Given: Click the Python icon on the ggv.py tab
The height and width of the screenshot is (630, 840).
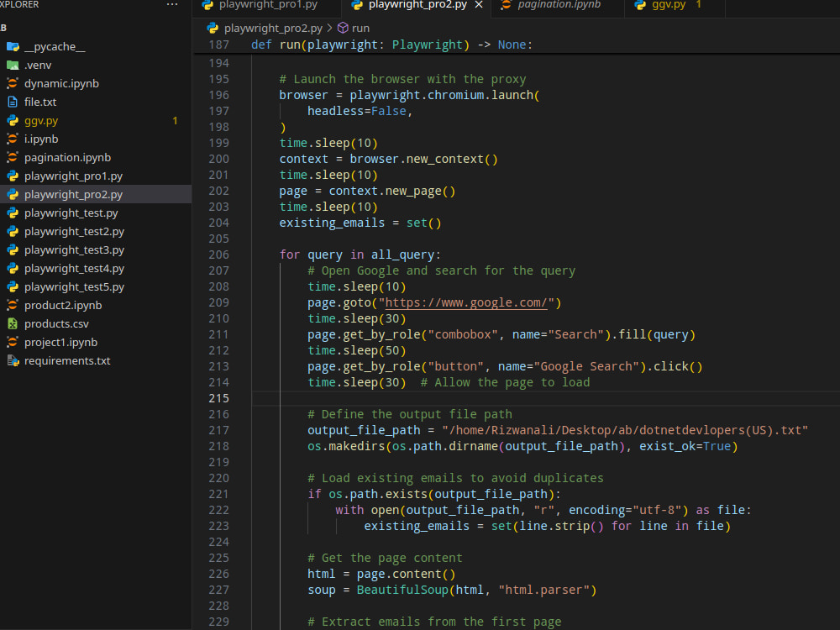Looking at the screenshot, I should (639, 5).
